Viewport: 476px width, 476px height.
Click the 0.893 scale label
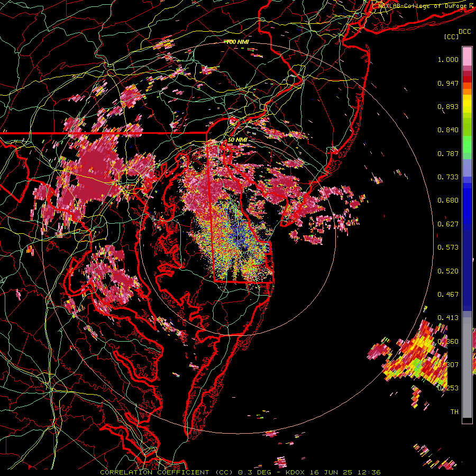[448, 106]
